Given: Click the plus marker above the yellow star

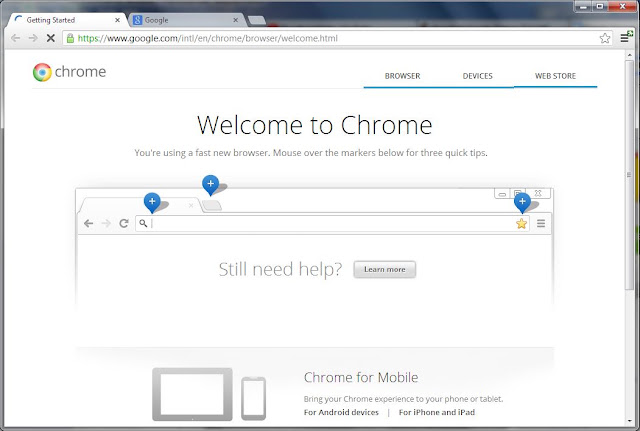Looking at the screenshot, I should (522, 202).
